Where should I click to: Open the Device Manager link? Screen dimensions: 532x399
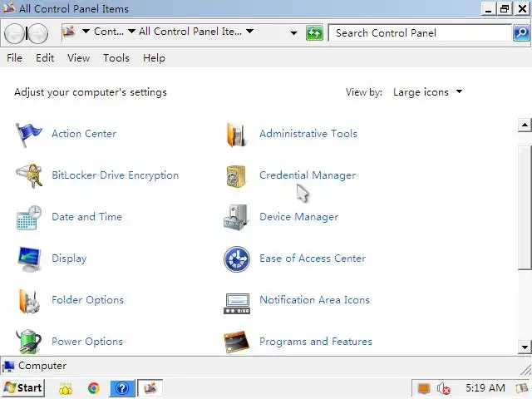coord(299,217)
